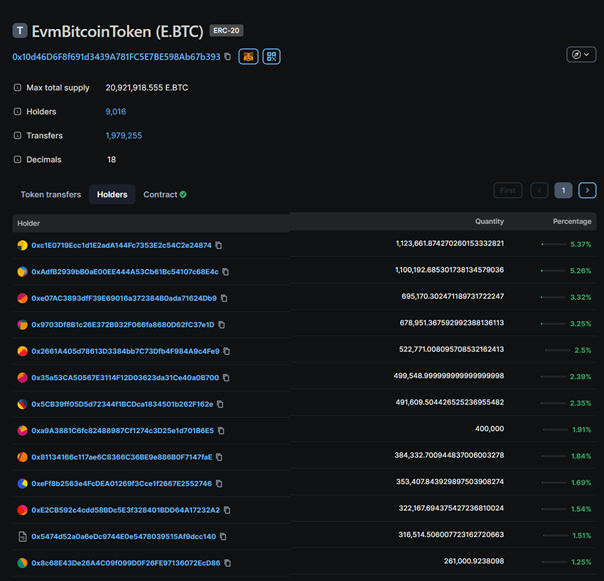Open the Contract tab
The height and width of the screenshot is (581, 604).
click(164, 195)
